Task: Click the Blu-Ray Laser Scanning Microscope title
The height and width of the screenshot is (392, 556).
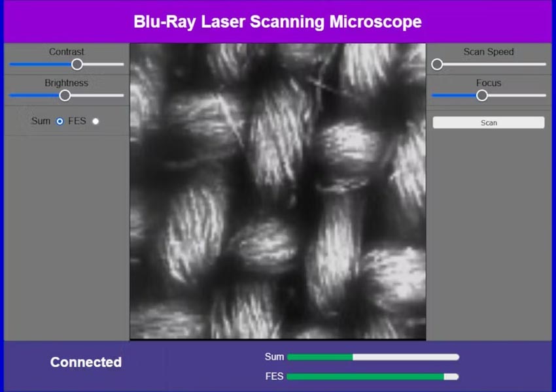Action: (277, 22)
